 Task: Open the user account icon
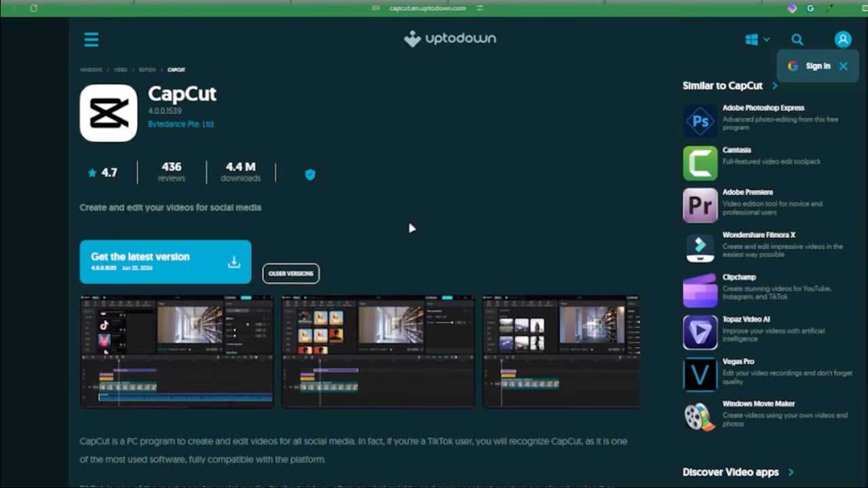(843, 39)
